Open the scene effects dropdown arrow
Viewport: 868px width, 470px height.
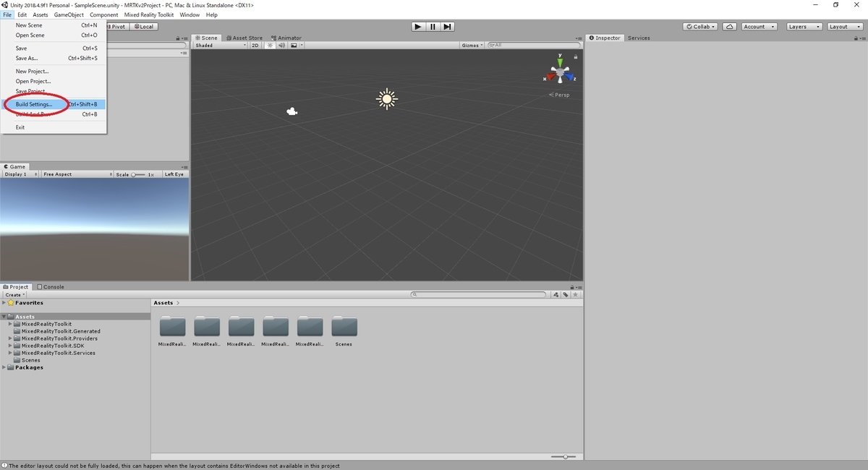[x=302, y=45]
